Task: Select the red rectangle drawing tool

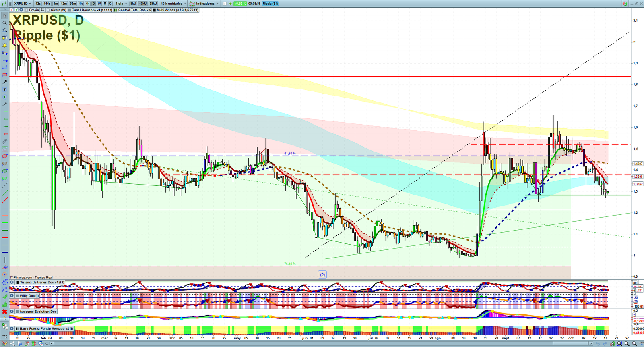Action: [x=4, y=75]
